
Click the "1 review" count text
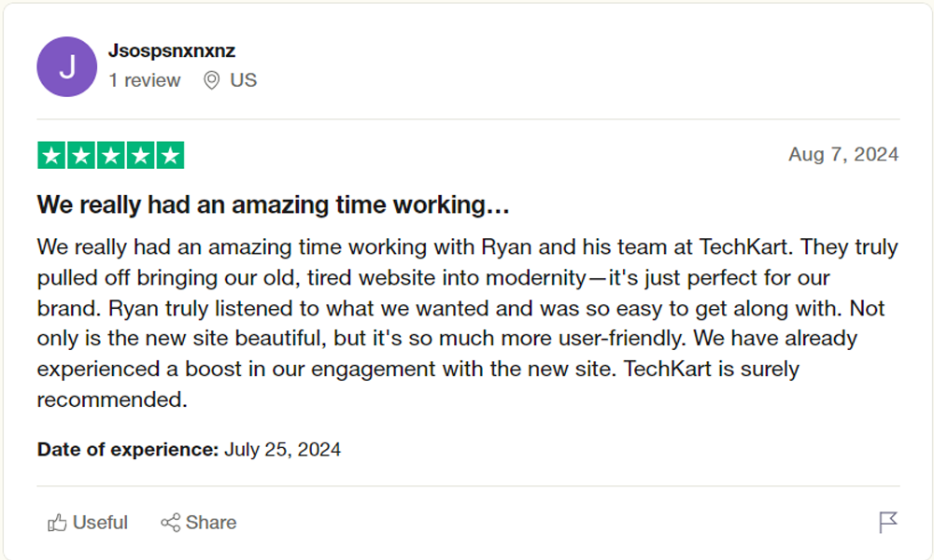point(145,80)
